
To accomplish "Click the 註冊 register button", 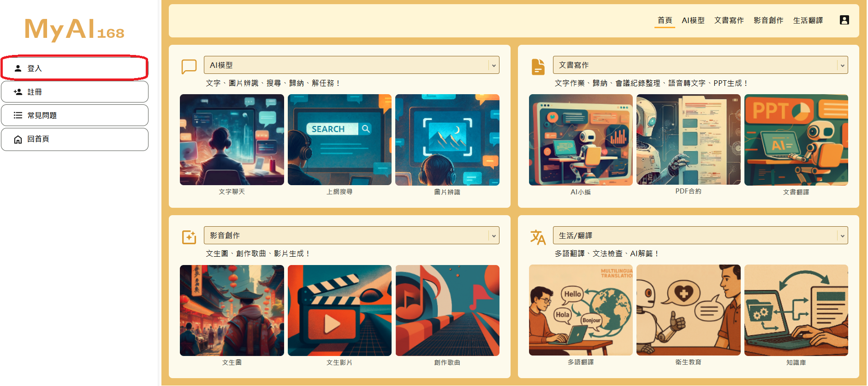I will (x=75, y=92).
